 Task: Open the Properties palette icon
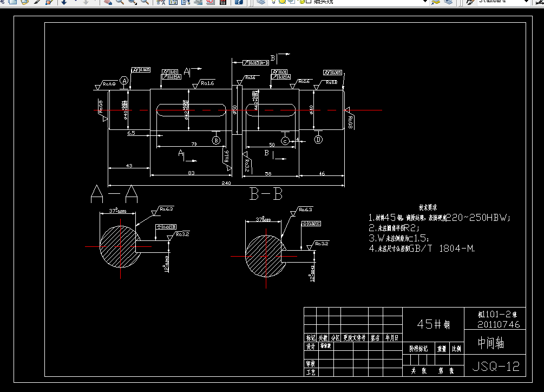pyautogui.click(x=160, y=2)
